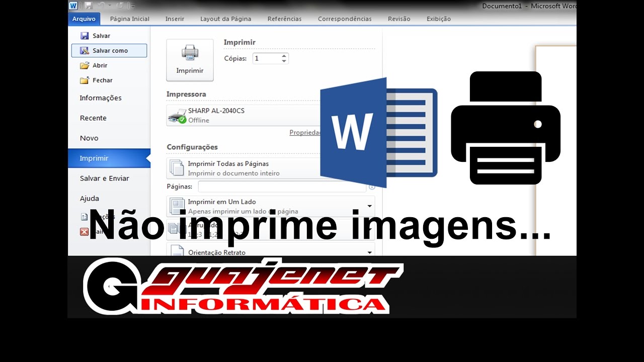The height and width of the screenshot is (362, 644).
Task: Click the Cópias number field
Action: coord(267,58)
